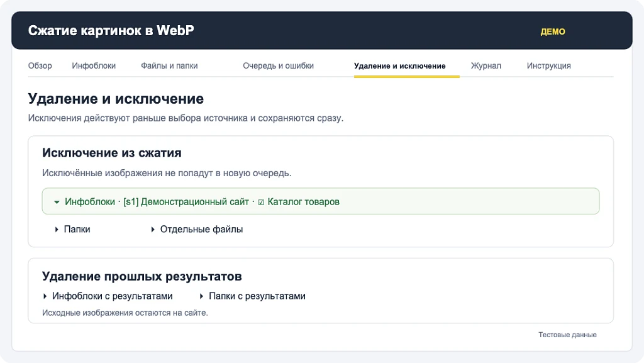
Task: Open the Файлы и папки tab
Action: coord(169,65)
